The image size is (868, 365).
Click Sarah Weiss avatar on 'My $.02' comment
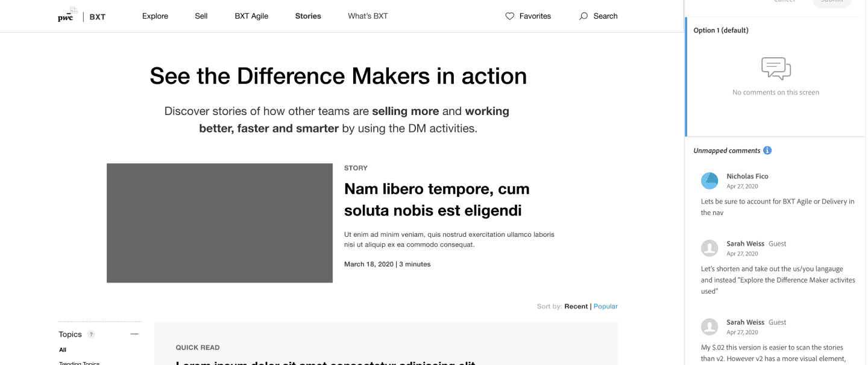(x=709, y=326)
